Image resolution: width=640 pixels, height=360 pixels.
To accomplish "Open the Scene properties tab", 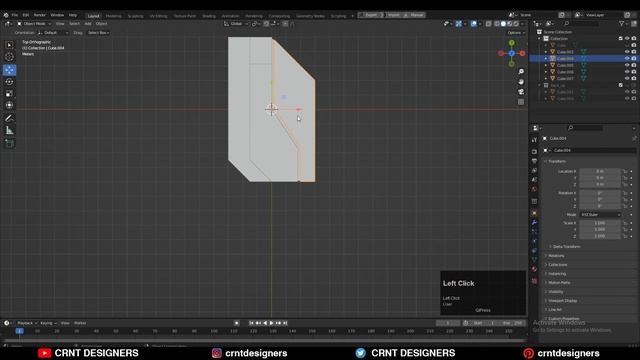I will point(534,180).
